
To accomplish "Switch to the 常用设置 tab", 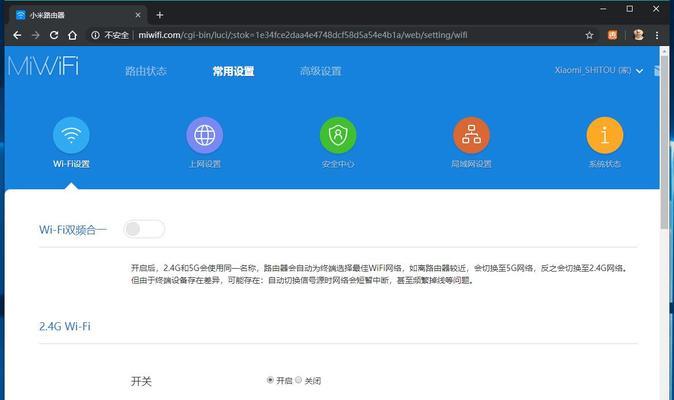I will [x=233, y=71].
